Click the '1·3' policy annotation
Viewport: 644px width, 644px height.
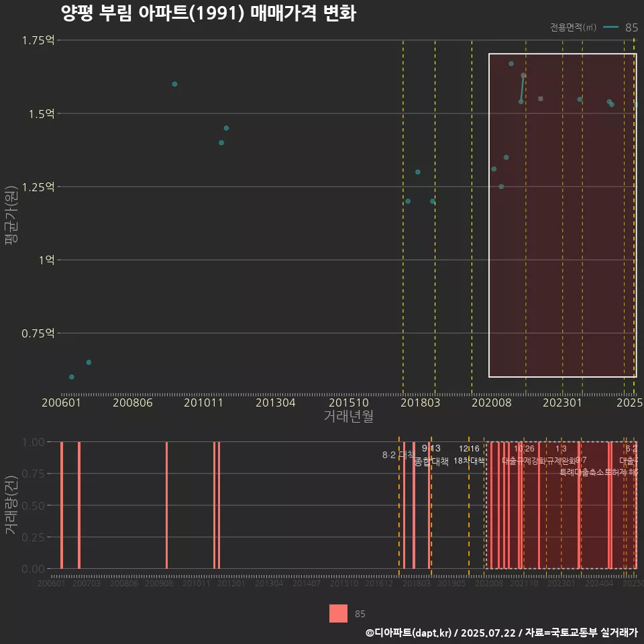pos(561,449)
